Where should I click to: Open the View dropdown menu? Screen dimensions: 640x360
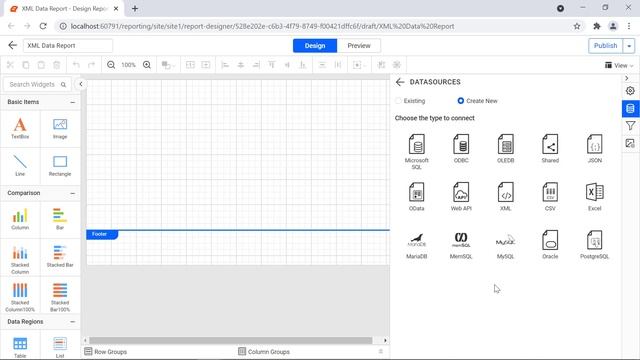pyautogui.click(x=619, y=65)
